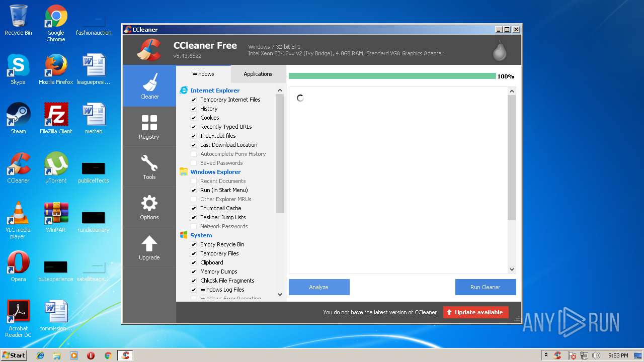Open µTorrent desktop shortcut
This screenshot has height=362, width=644.
tap(56, 168)
